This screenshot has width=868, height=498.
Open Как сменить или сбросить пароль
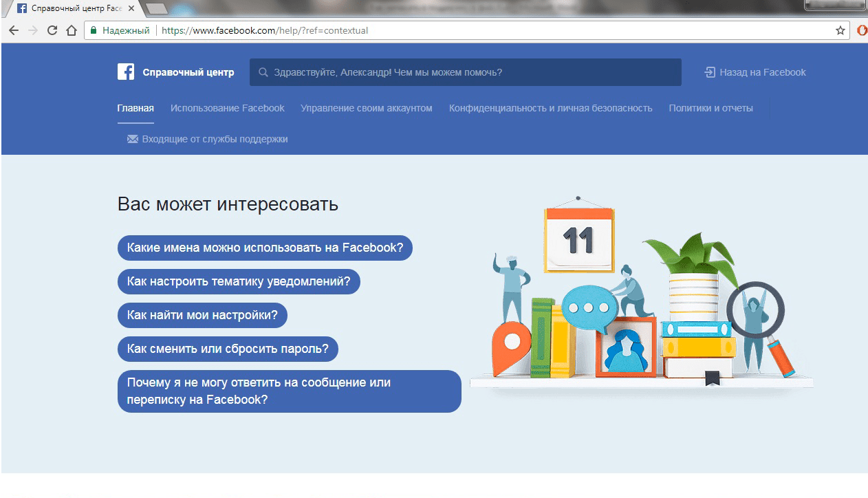pyautogui.click(x=228, y=349)
